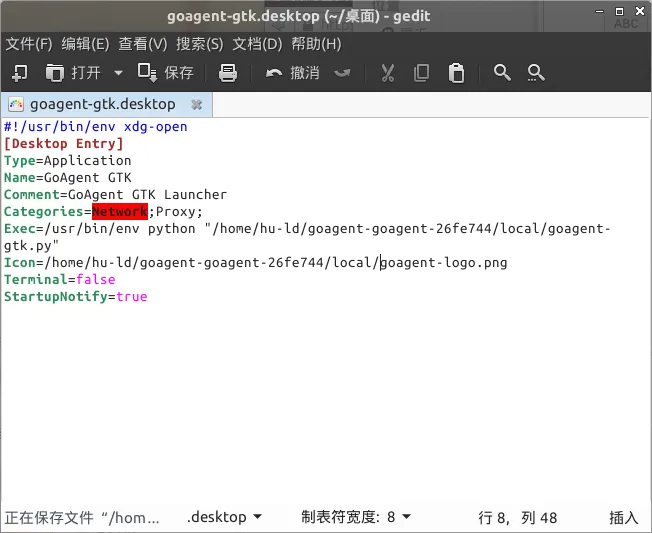Close the goagent-gtk.desktop tab

196,104
